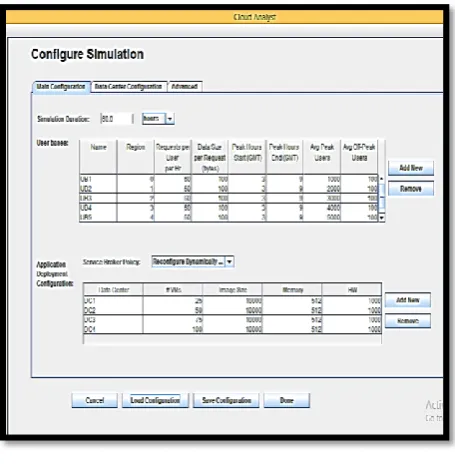
Task: Click Remove next to User bases table
Action: [411, 189]
